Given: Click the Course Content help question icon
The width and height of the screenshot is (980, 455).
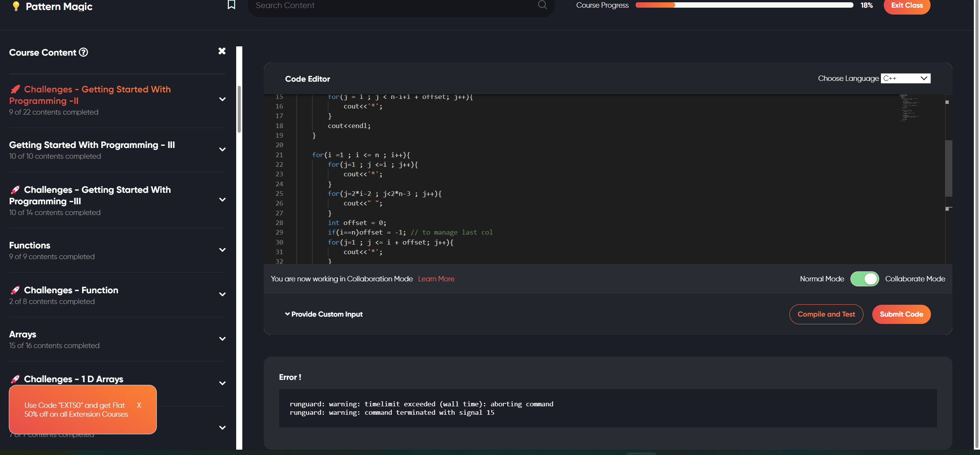Looking at the screenshot, I should (x=83, y=52).
